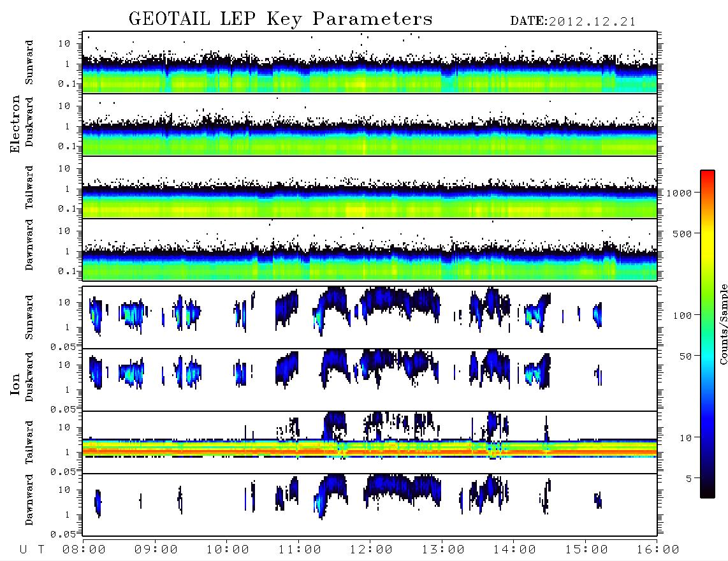Select the 11:00 time tick label

[300, 550]
